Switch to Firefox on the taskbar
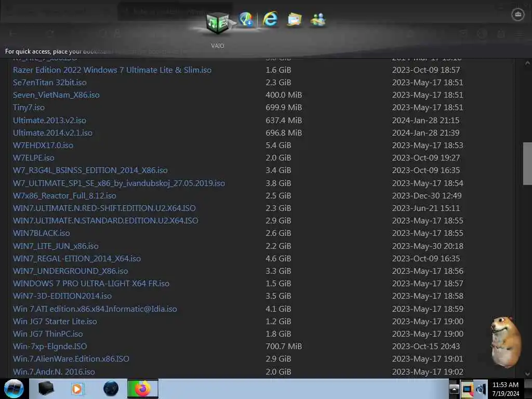Viewport: 532px width, 399px height. pyautogui.click(x=143, y=389)
